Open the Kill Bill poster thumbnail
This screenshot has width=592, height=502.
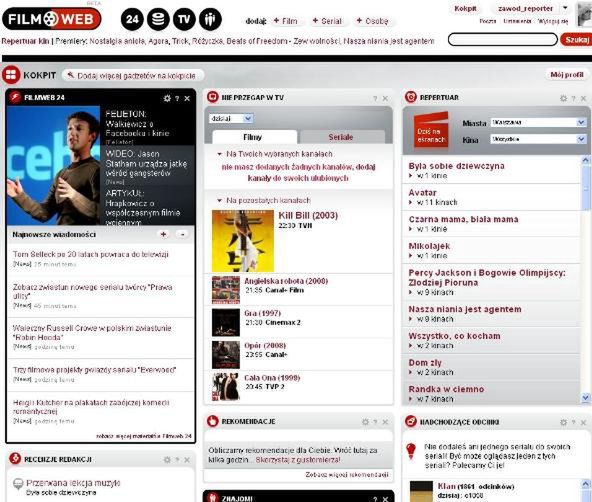(x=242, y=241)
